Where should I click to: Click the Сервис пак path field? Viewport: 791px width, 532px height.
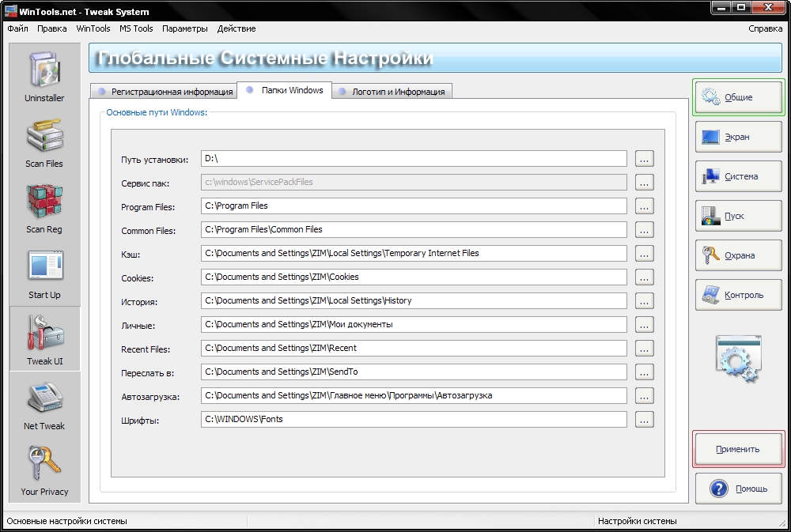[414, 182]
